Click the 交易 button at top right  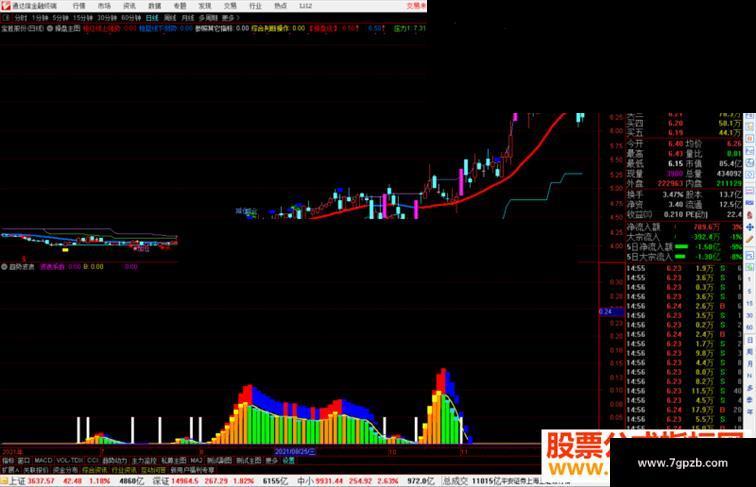(416, 6)
